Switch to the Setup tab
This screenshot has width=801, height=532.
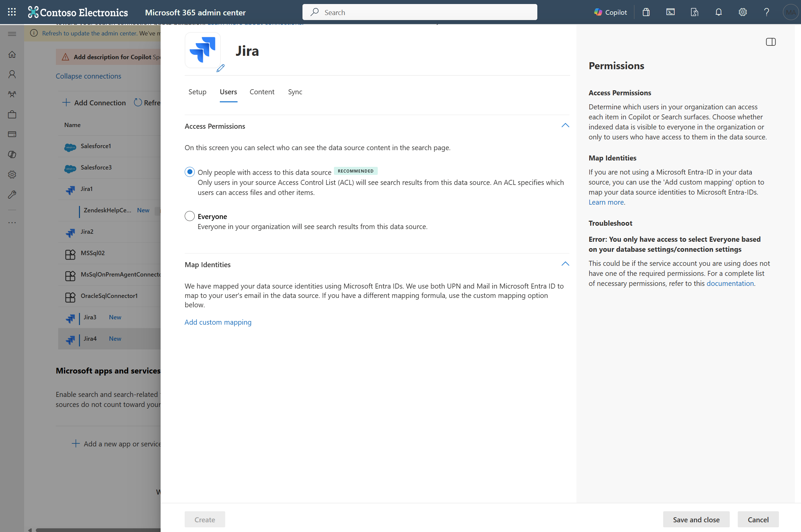(197, 92)
